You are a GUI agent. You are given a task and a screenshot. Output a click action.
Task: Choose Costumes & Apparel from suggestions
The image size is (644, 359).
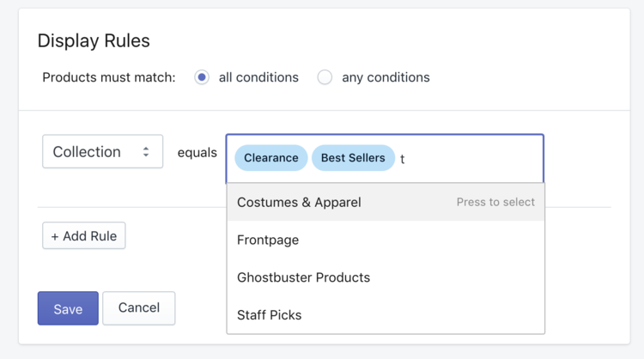299,203
